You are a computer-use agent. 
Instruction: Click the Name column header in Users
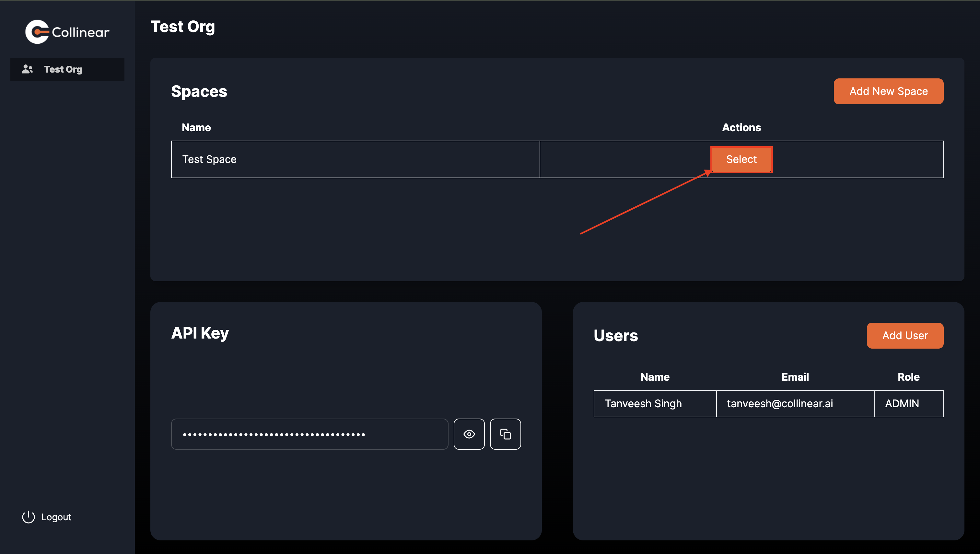(x=655, y=377)
